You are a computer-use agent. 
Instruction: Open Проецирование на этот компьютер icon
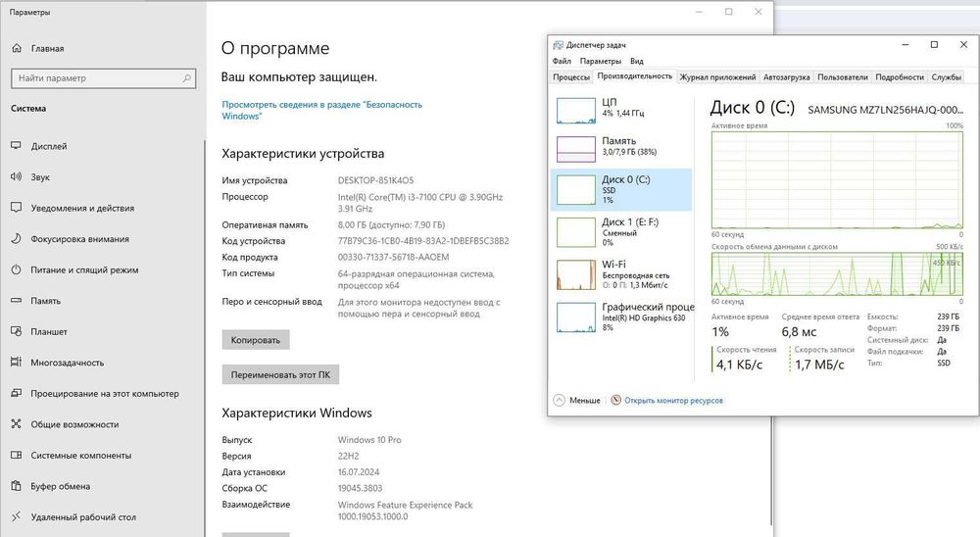(x=17, y=393)
